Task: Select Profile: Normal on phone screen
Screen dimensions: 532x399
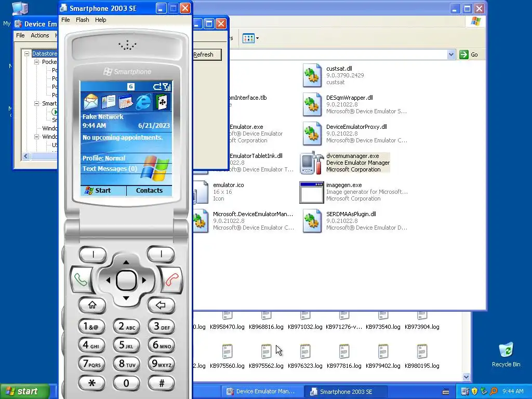Action: coord(104,158)
